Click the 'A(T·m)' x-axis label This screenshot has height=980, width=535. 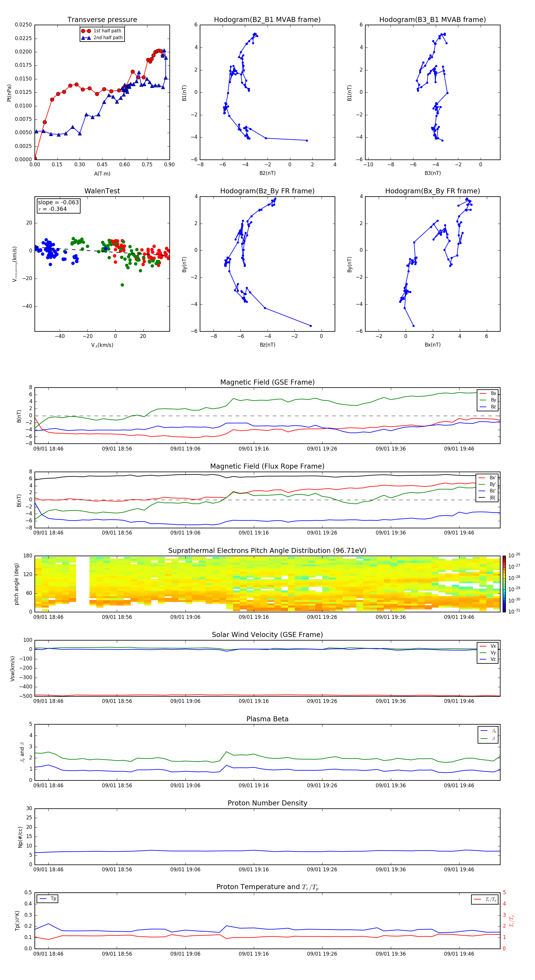pos(102,174)
